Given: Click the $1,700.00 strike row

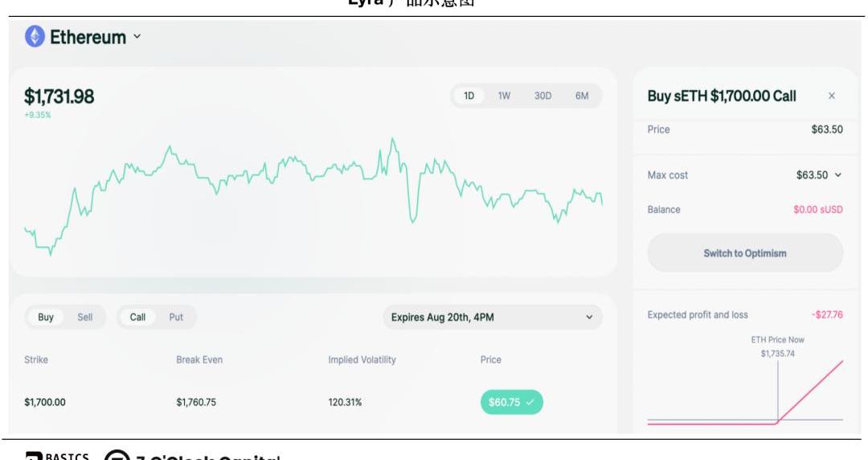Looking at the screenshot, I should click(x=45, y=402).
